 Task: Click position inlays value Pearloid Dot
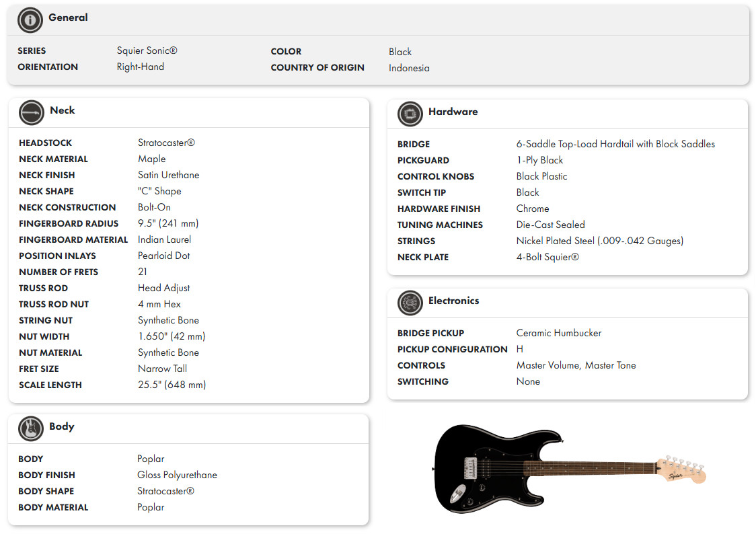(x=164, y=256)
